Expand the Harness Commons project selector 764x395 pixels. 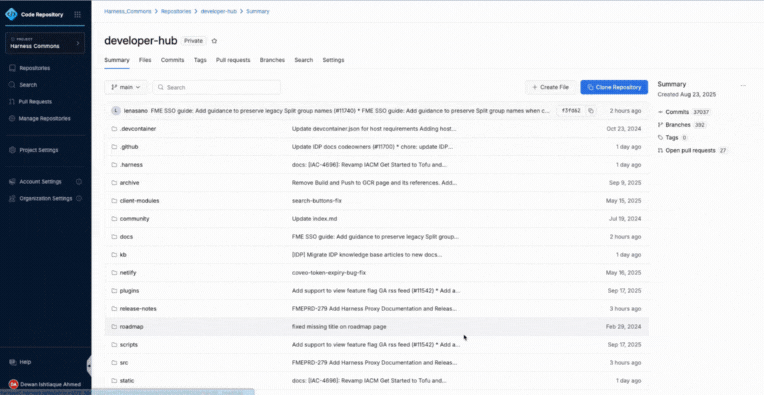click(x=45, y=43)
